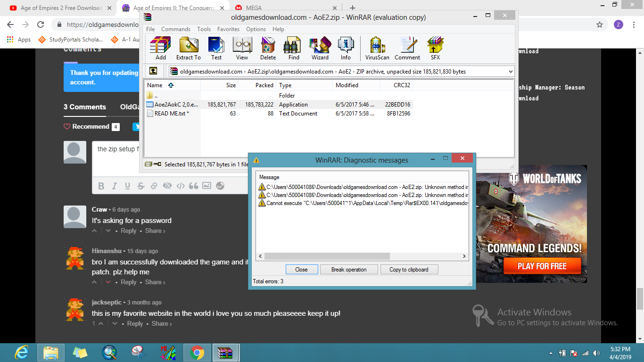This screenshot has height=362, width=644.
Task: Sort archive list by Name column
Action: pyautogui.click(x=173, y=85)
